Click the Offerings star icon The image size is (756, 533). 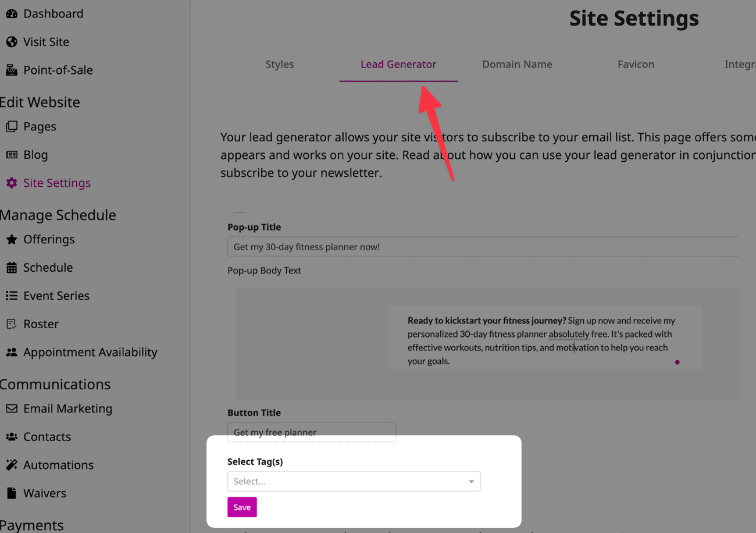12,240
